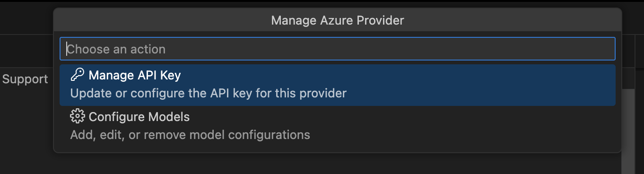Click the gear icon beside Configure Models

(x=77, y=116)
